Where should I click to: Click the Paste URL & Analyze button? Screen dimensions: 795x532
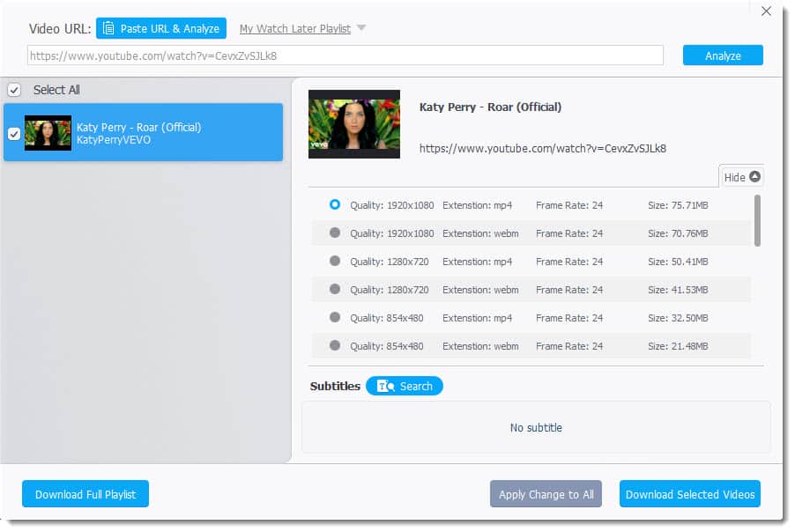(x=161, y=28)
